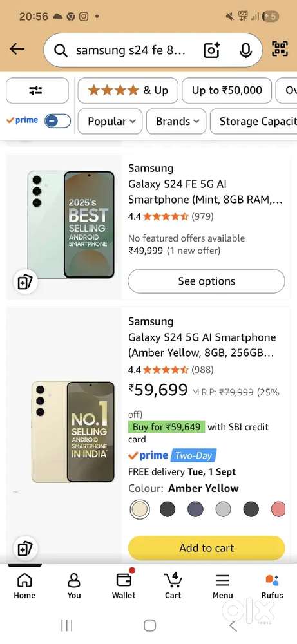
Task: Enable the 4 stars & Up filter
Action: point(128,90)
